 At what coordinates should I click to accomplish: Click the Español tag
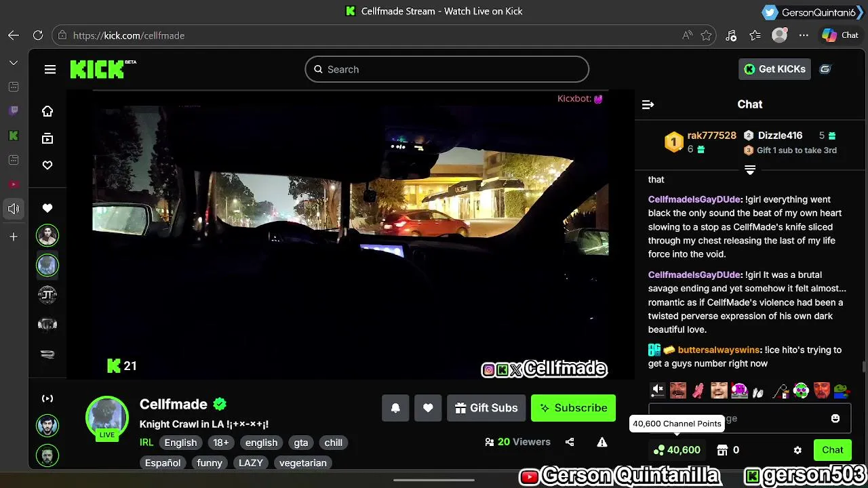pos(163,463)
